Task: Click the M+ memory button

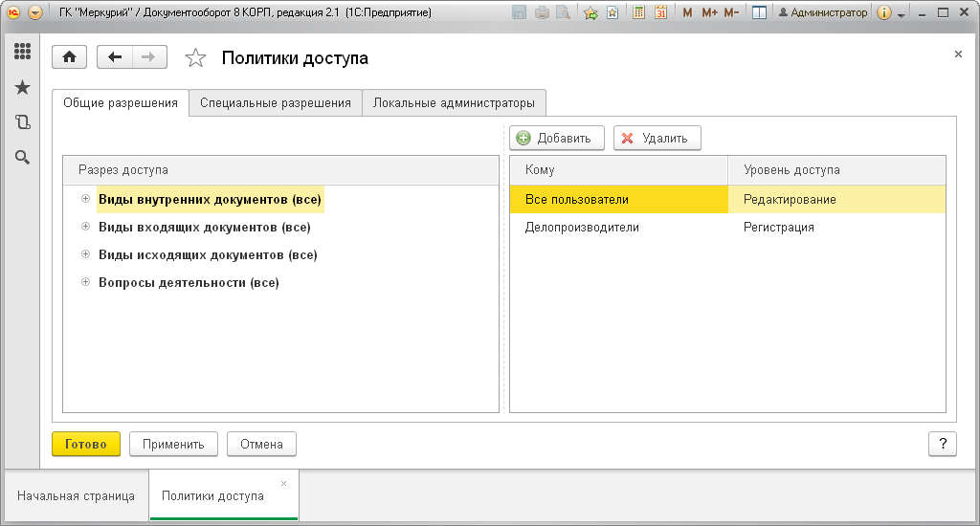Action: click(x=709, y=12)
